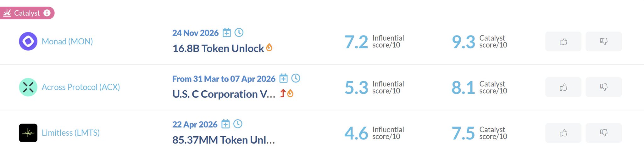Click clock icon for Limitless event
The height and width of the screenshot is (158, 644).
[238, 124]
